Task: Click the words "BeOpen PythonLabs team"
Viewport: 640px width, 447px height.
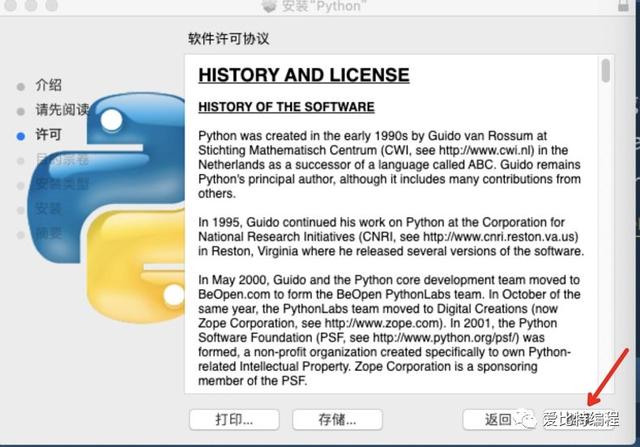Action: pyautogui.click(x=409, y=294)
